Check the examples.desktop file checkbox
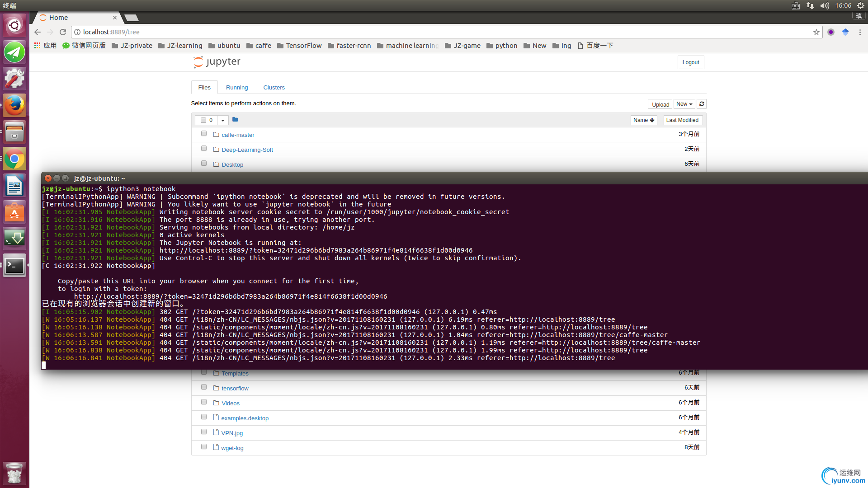The width and height of the screenshot is (868, 488). [204, 417]
